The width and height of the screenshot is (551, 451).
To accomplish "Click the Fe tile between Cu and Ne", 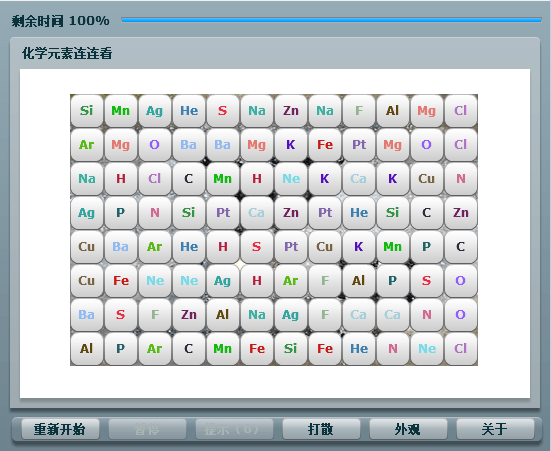I will coord(121,281).
